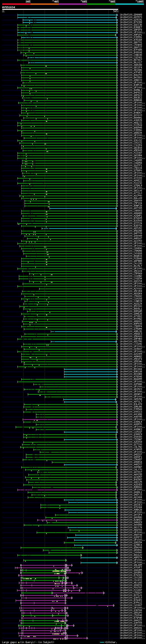Open hit UniRef100_Q94AH9
146x644 pixels.
(x=131, y=15)
